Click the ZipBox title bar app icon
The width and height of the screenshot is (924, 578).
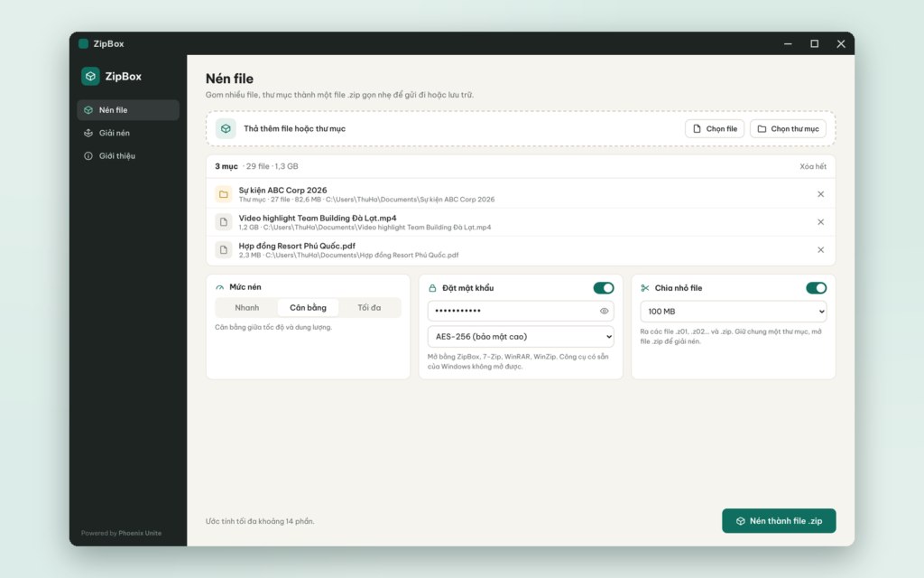pos(84,43)
